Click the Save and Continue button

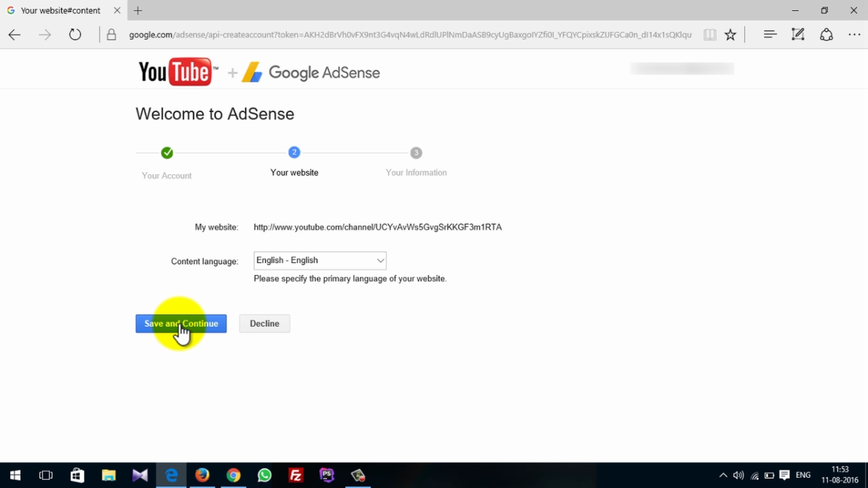coord(181,323)
